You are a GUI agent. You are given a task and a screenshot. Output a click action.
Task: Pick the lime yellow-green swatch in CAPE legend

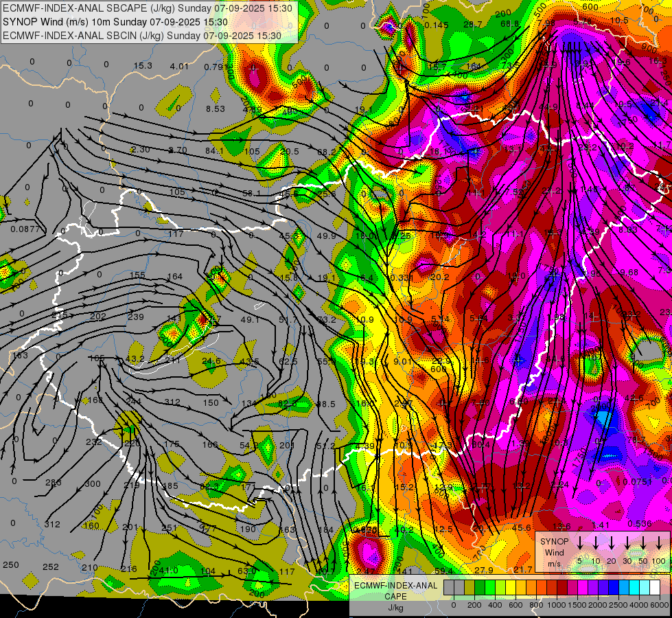[x=500, y=587]
